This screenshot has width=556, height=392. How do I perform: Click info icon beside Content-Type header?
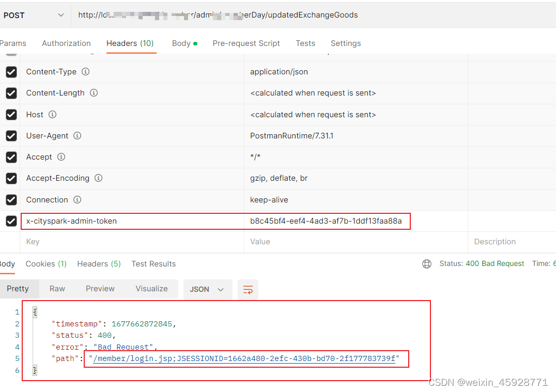tap(87, 72)
